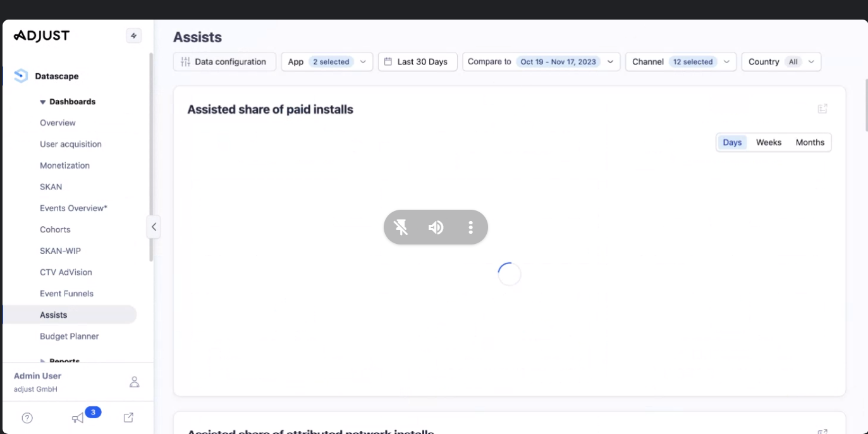Open the Country All dropdown
The height and width of the screenshot is (434, 868).
781,62
